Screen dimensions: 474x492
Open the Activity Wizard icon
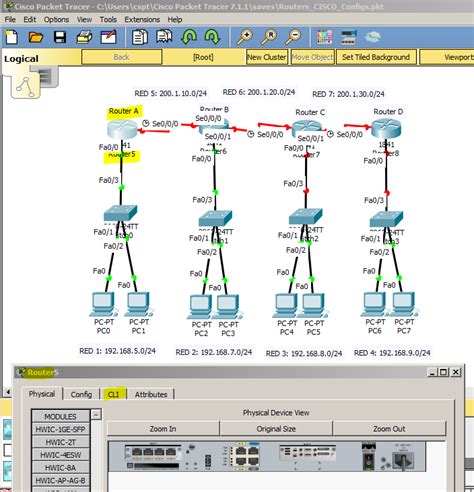(x=109, y=37)
